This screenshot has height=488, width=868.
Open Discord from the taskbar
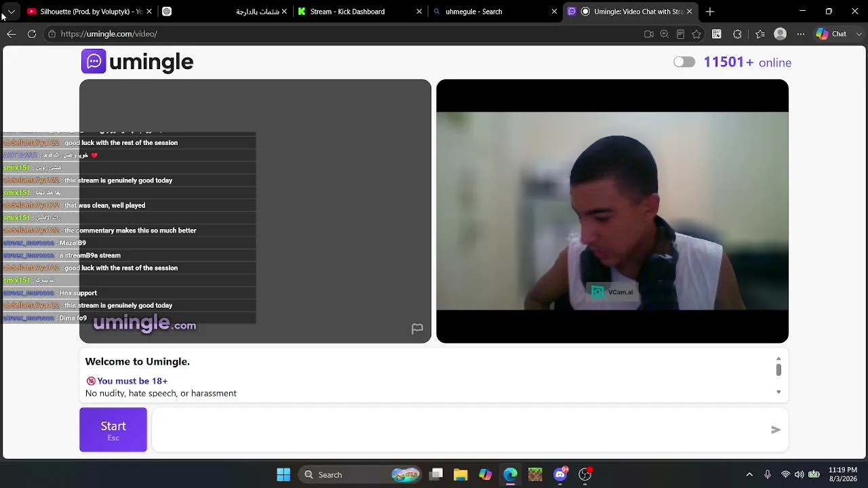point(560,474)
